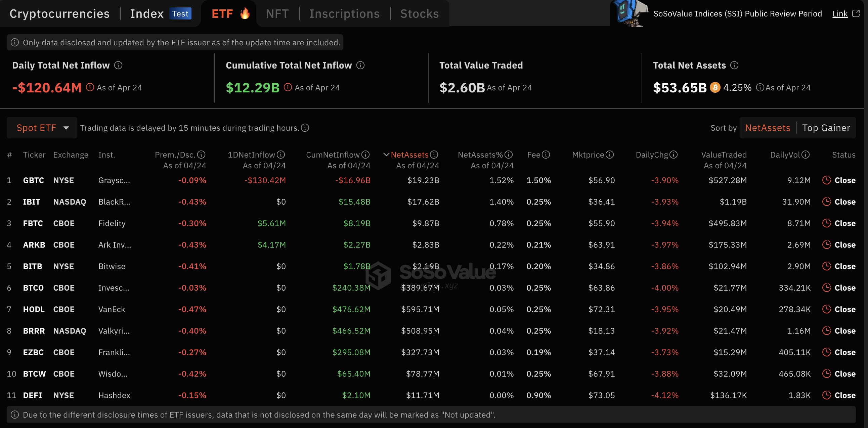
Task: Switch to the NFT tab
Action: coord(277,14)
